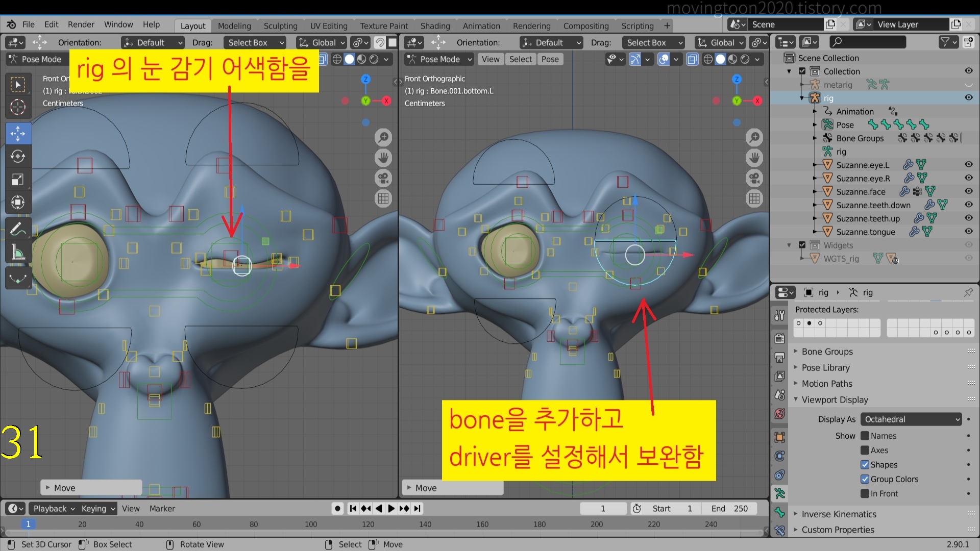The height and width of the screenshot is (551, 980).
Task: Open Output properties tab
Action: coord(779,357)
